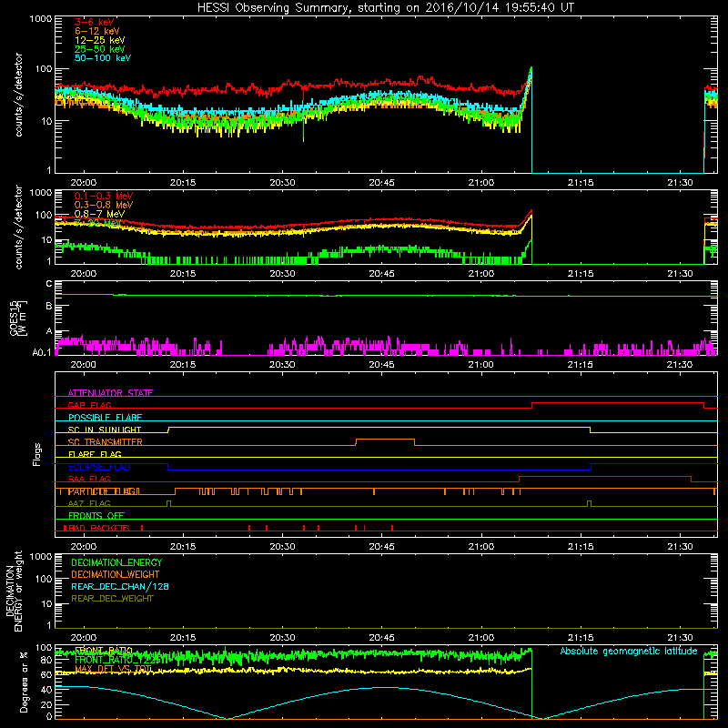This screenshot has width=728, height=728.
Task: Click the plot title "HESSI Observing Summary"
Action: [x=273, y=7]
